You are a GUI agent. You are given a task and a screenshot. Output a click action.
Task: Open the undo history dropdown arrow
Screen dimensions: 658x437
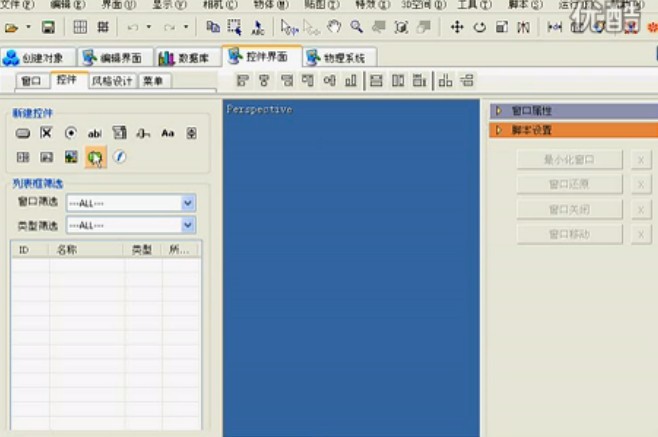click(x=149, y=27)
